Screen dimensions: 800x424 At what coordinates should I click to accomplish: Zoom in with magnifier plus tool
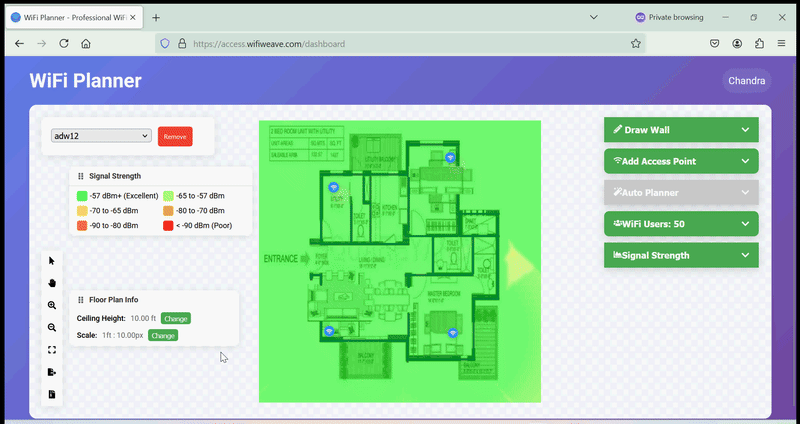click(x=52, y=305)
